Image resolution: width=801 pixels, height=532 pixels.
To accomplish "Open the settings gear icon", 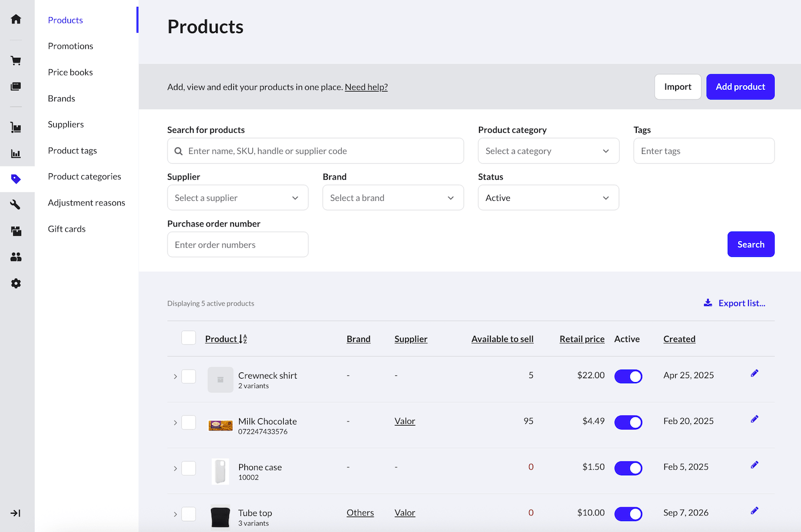I will [16, 284].
